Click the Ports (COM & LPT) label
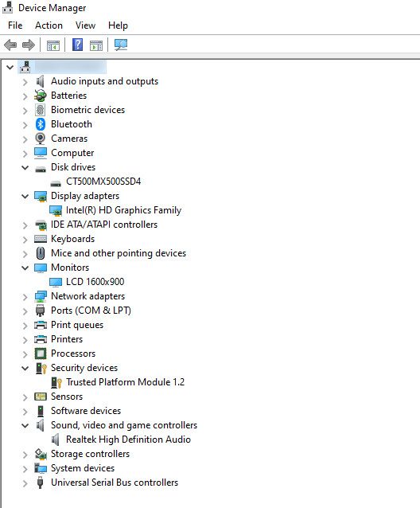 [91, 311]
